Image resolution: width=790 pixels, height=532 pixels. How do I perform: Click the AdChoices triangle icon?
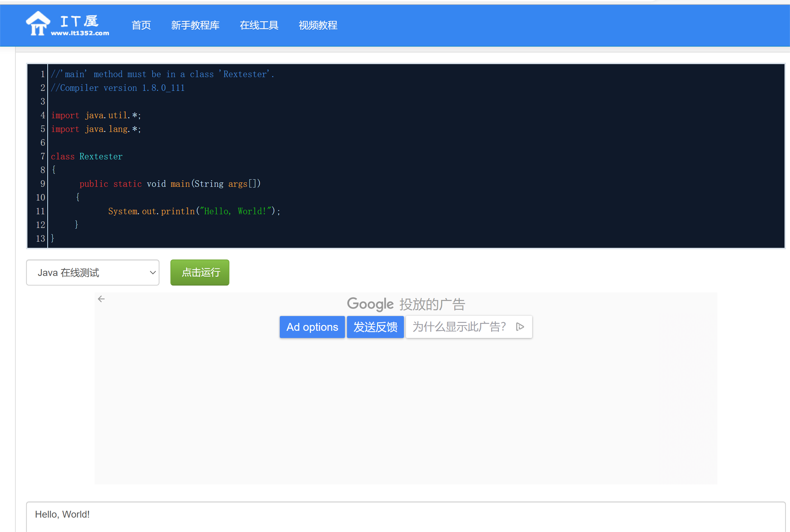click(520, 327)
